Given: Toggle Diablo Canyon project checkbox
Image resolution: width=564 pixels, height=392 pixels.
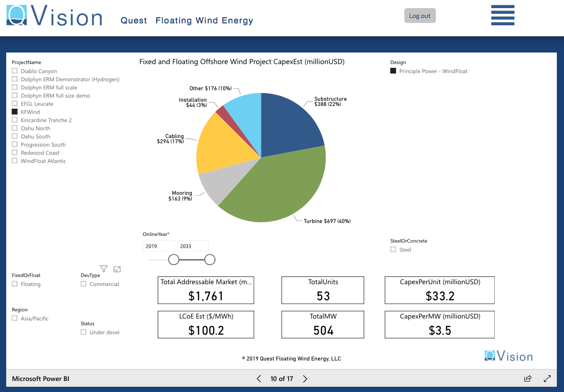Looking at the screenshot, I should (15, 71).
